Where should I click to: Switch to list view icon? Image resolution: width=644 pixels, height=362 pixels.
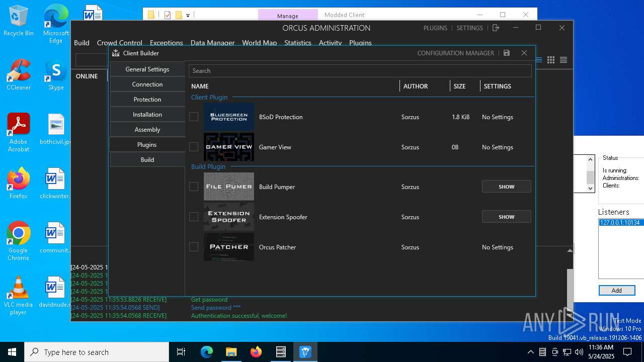[x=563, y=60]
